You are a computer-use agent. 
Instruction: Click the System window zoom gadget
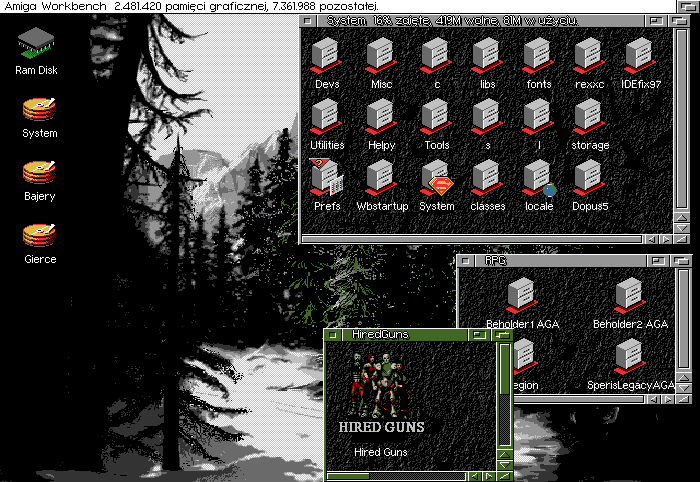[655, 21]
